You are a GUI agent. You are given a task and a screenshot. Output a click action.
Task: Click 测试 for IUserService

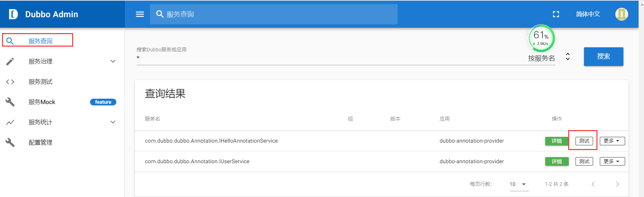584,162
